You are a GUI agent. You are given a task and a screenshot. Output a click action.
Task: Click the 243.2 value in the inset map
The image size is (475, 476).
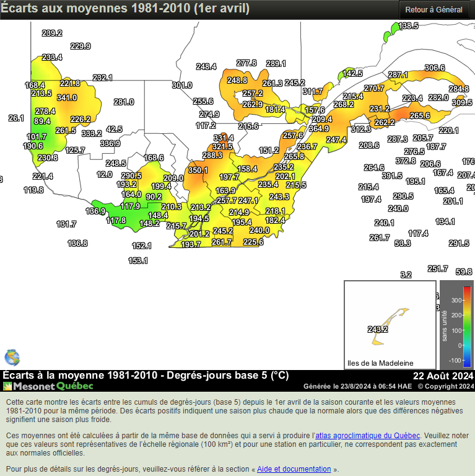[x=377, y=329]
